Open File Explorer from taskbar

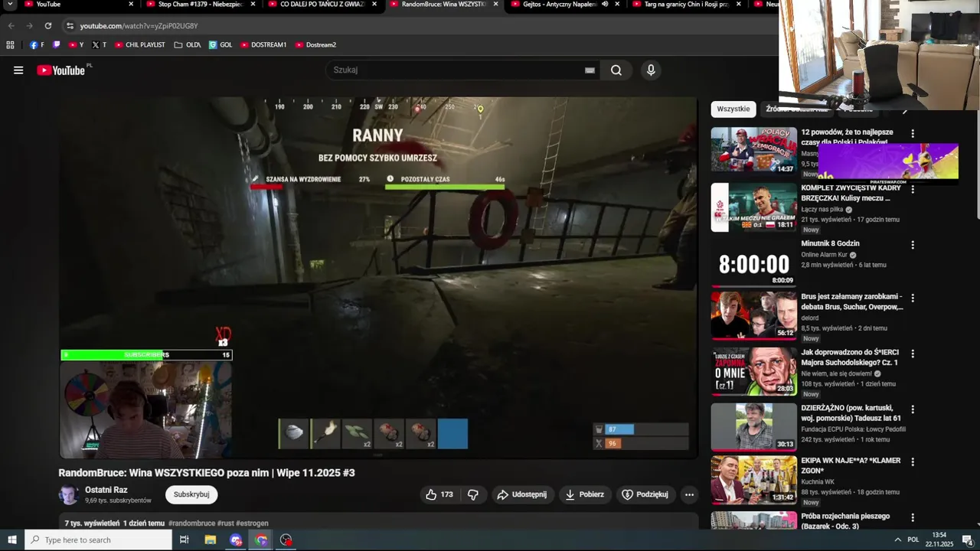tap(210, 540)
